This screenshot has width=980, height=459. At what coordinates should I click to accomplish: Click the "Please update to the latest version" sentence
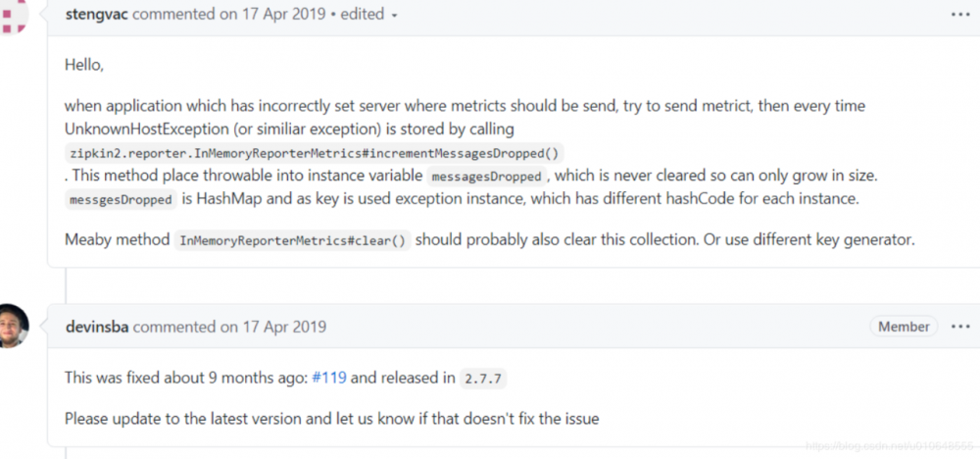331,419
